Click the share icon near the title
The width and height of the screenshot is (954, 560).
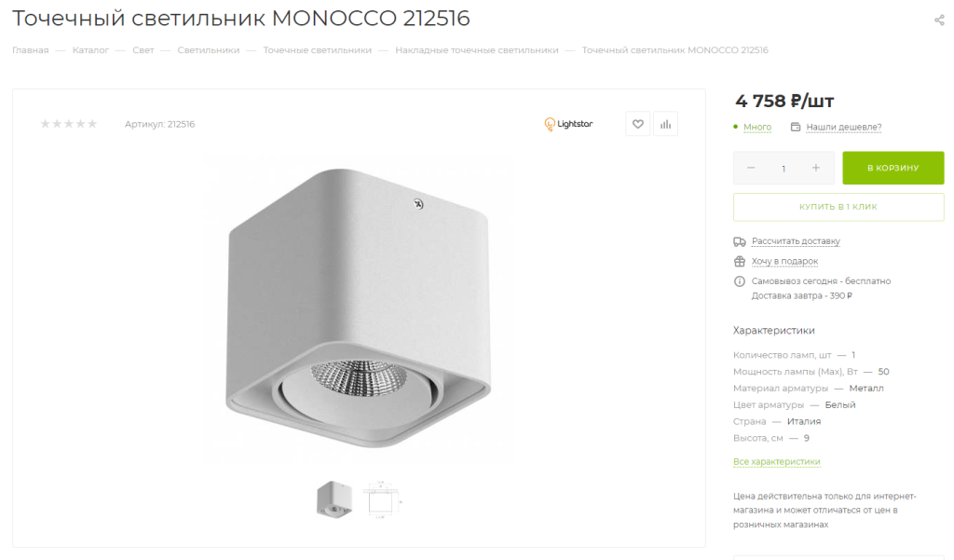(939, 20)
